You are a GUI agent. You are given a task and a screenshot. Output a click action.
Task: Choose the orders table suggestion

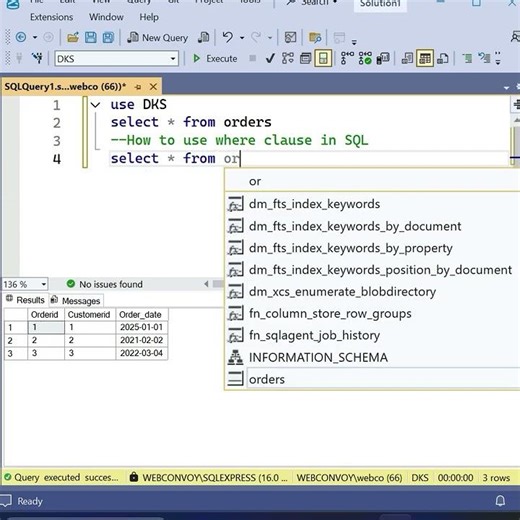(x=373, y=379)
